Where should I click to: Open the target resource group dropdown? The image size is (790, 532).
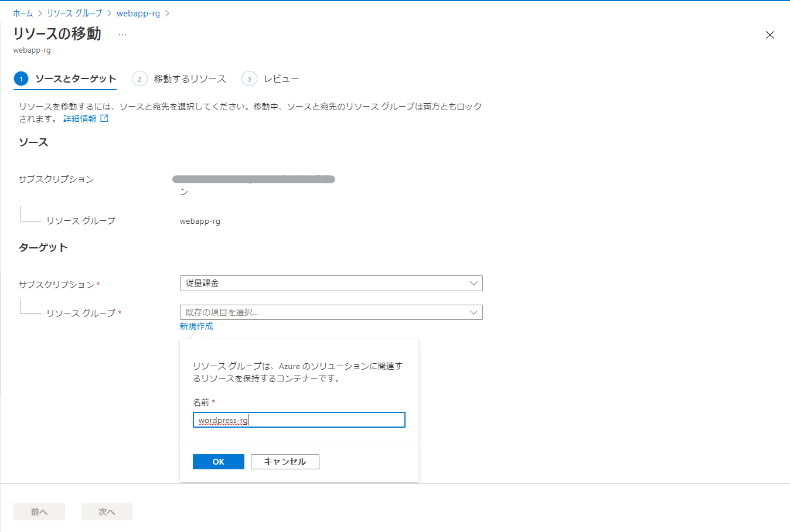(x=331, y=312)
